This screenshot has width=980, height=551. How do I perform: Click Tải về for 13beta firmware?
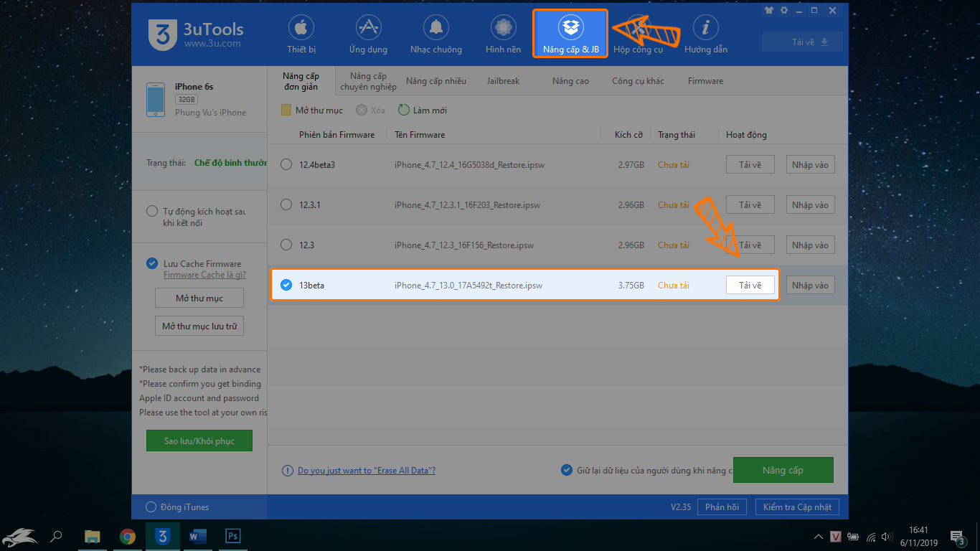750,286
